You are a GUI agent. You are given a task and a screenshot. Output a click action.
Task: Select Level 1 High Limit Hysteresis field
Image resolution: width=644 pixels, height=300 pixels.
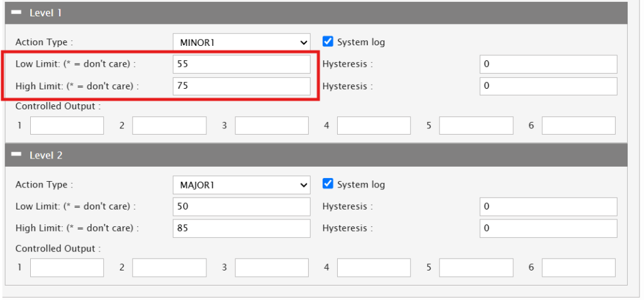coord(548,86)
